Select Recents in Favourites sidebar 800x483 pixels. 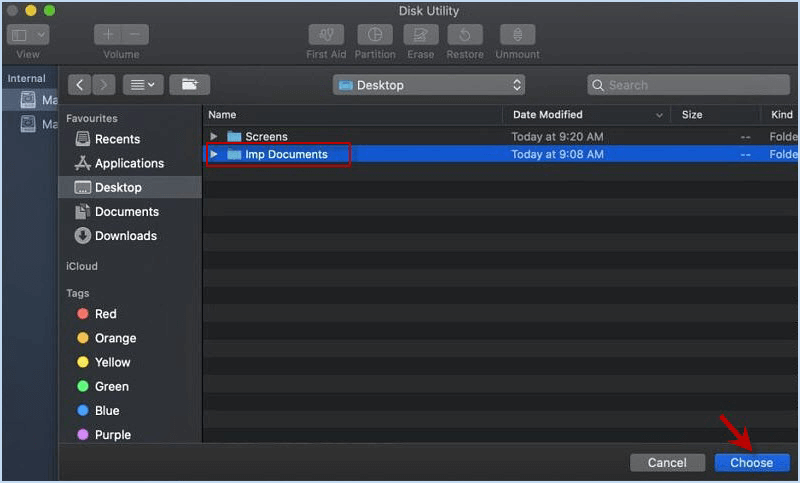click(130, 139)
